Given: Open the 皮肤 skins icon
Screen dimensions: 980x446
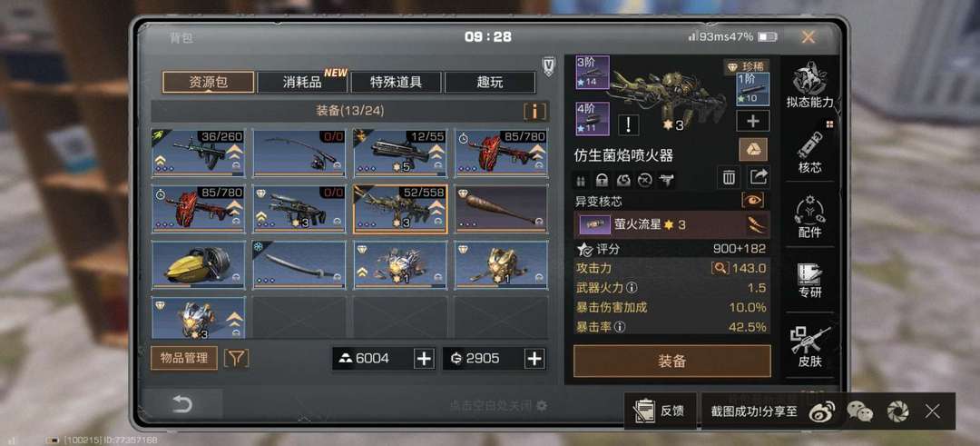Looking at the screenshot, I should tap(809, 347).
